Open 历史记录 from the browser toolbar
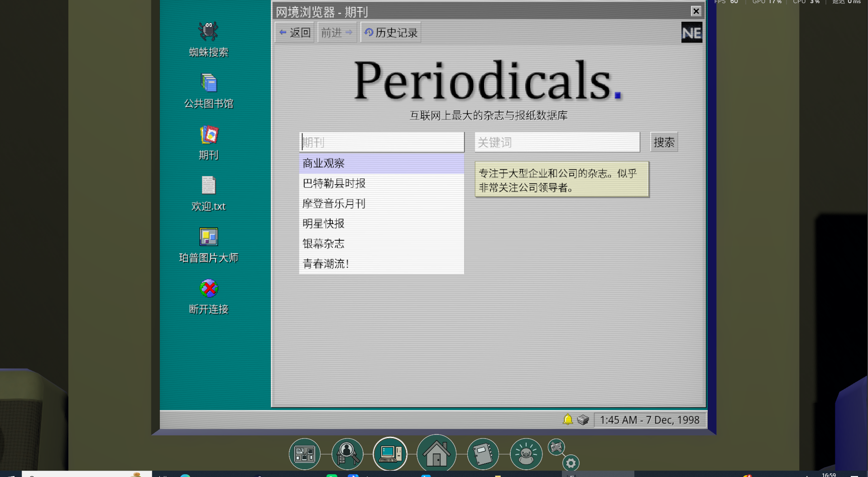The height and width of the screenshot is (477, 868). (390, 32)
